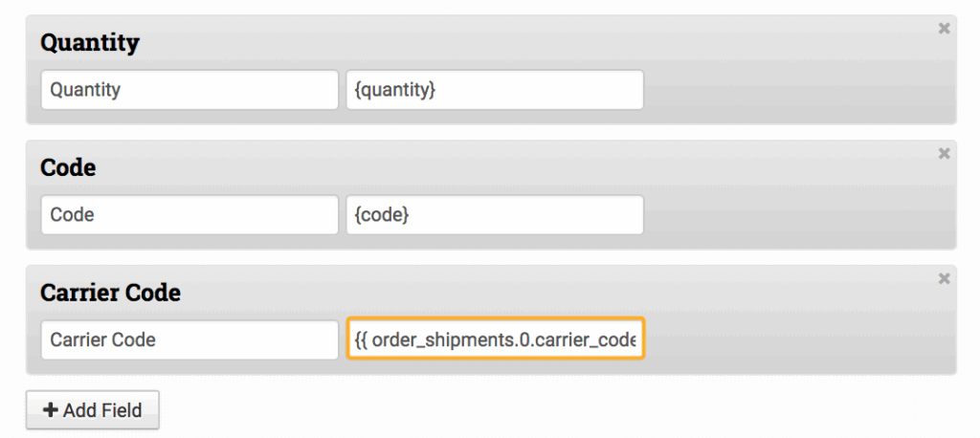
Task: Click the bold Code section heading
Action: (x=68, y=167)
